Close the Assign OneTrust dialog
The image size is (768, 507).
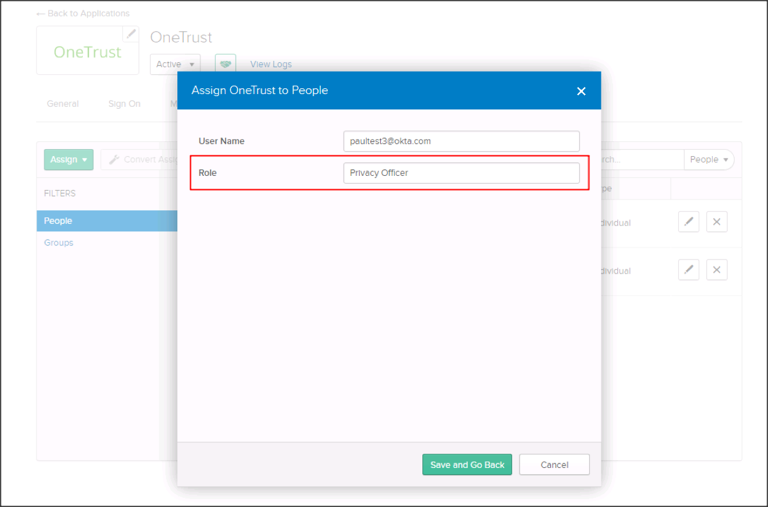tap(581, 91)
